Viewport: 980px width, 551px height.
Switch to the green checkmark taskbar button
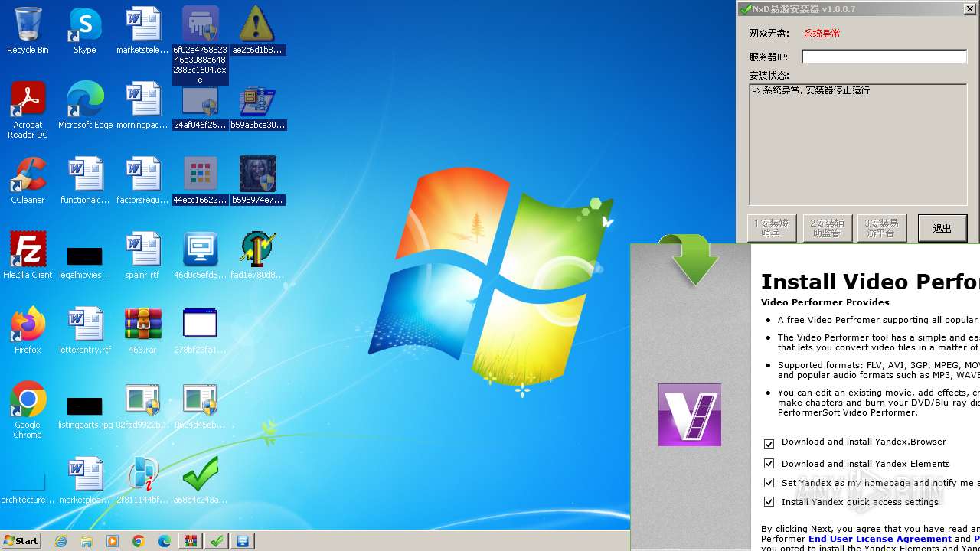217,541
